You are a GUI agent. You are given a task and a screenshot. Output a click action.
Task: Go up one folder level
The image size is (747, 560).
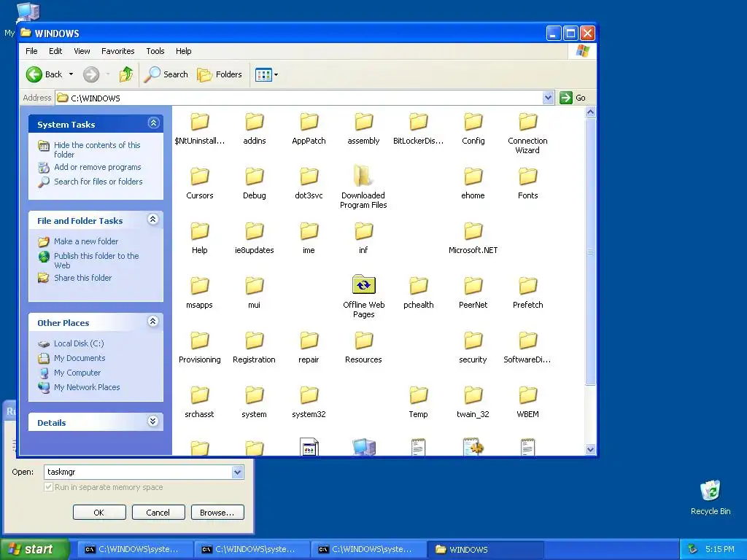(126, 74)
